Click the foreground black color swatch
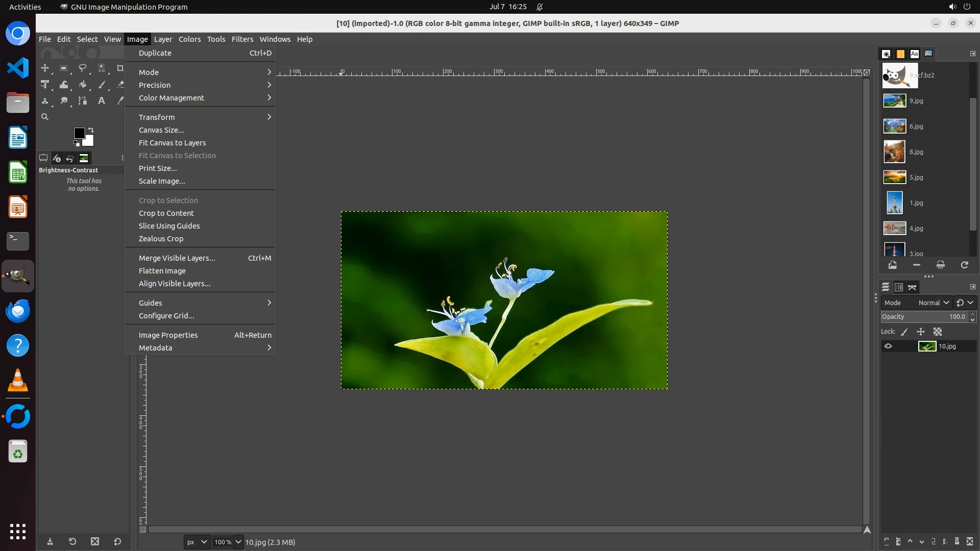The height and width of the screenshot is (551, 980). click(x=79, y=133)
